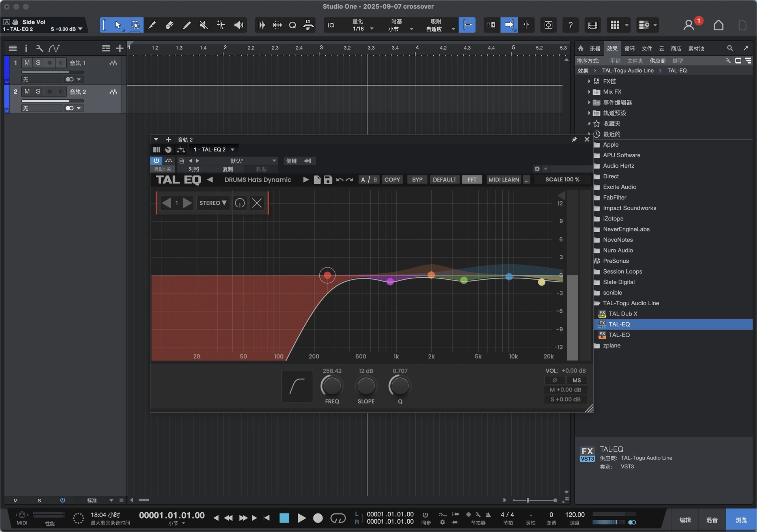Enable MS mode in TAL EQ
This screenshot has height=532, width=757.
576,380
